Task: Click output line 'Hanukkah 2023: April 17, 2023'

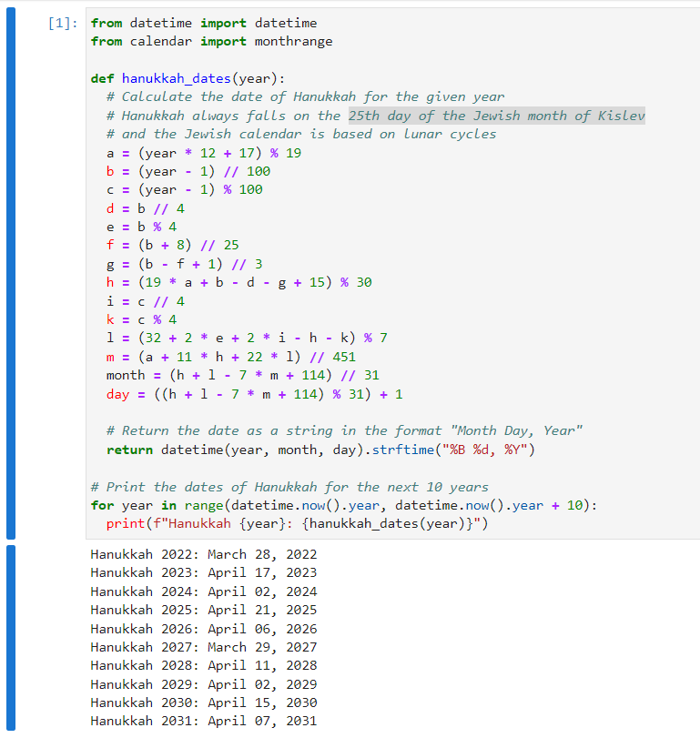Action: (x=204, y=572)
